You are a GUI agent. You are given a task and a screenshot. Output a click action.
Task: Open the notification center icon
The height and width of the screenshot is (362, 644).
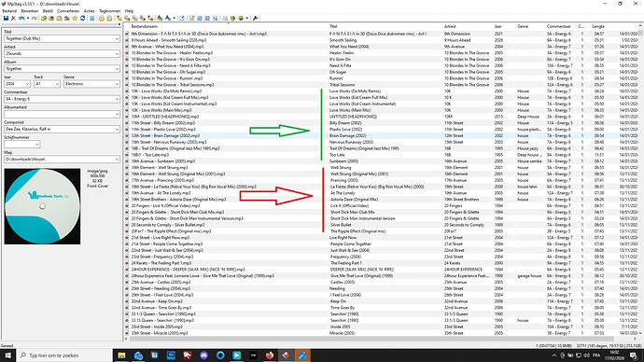pyautogui.click(x=634, y=355)
